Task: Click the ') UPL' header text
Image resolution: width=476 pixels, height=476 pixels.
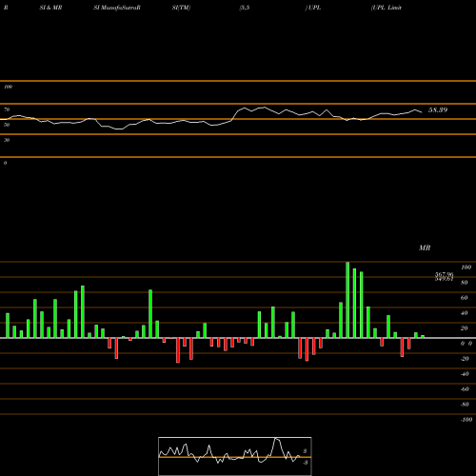Action: coord(313,8)
